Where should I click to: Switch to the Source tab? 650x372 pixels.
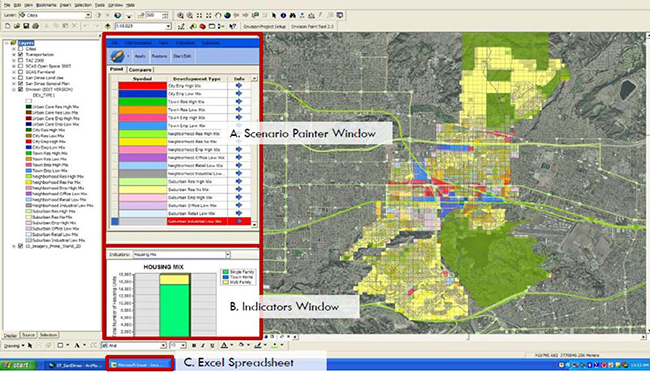tap(28, 335)
